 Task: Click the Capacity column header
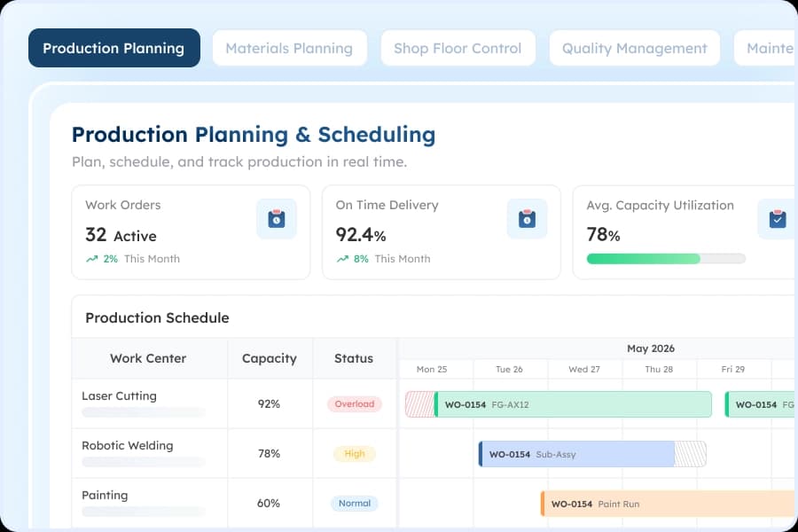pos(270,358)
